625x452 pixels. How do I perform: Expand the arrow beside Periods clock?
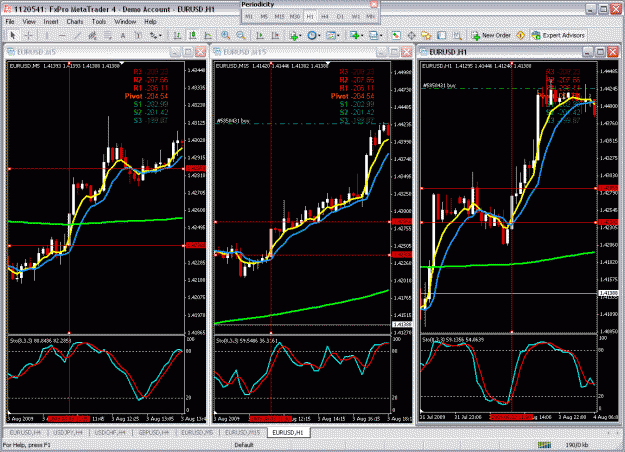tap(319, 35)
